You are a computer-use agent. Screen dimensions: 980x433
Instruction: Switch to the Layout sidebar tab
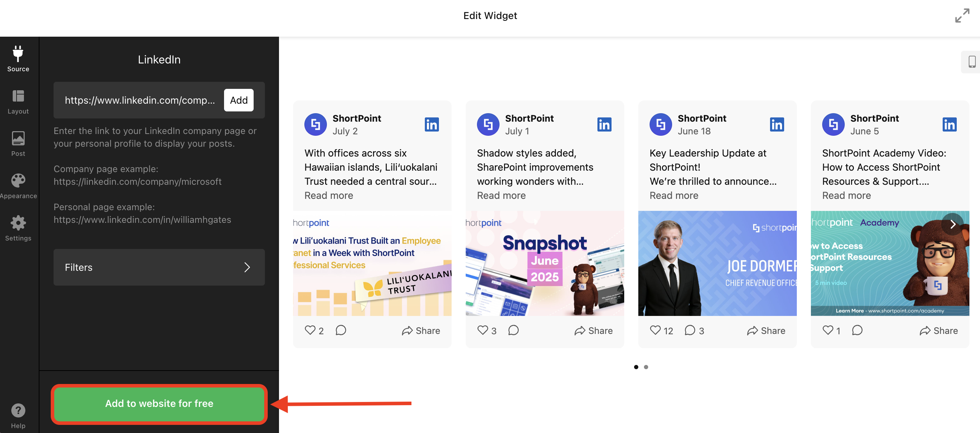coord(18,102)
